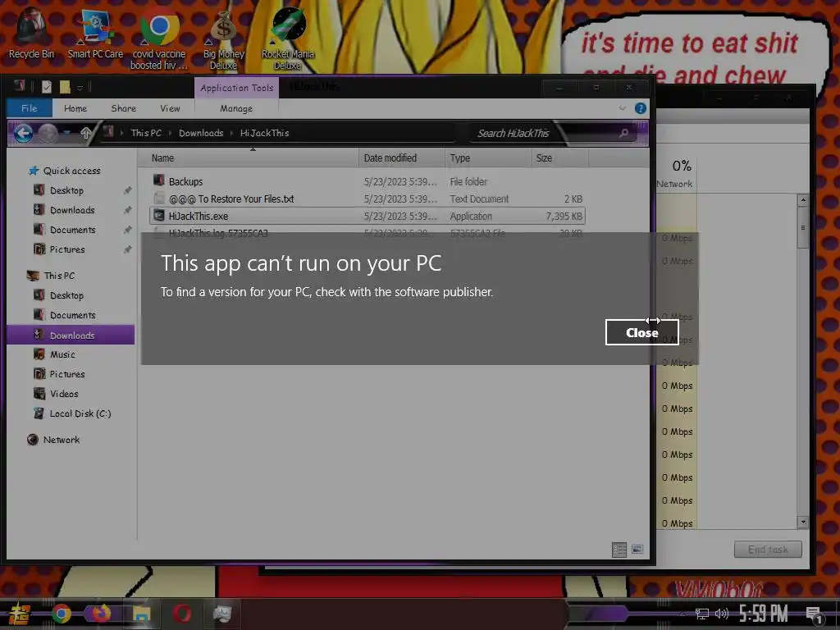This screenshot has width=840, height=630.
Task: Switch to the View ribbon tab
Action: 170,108
